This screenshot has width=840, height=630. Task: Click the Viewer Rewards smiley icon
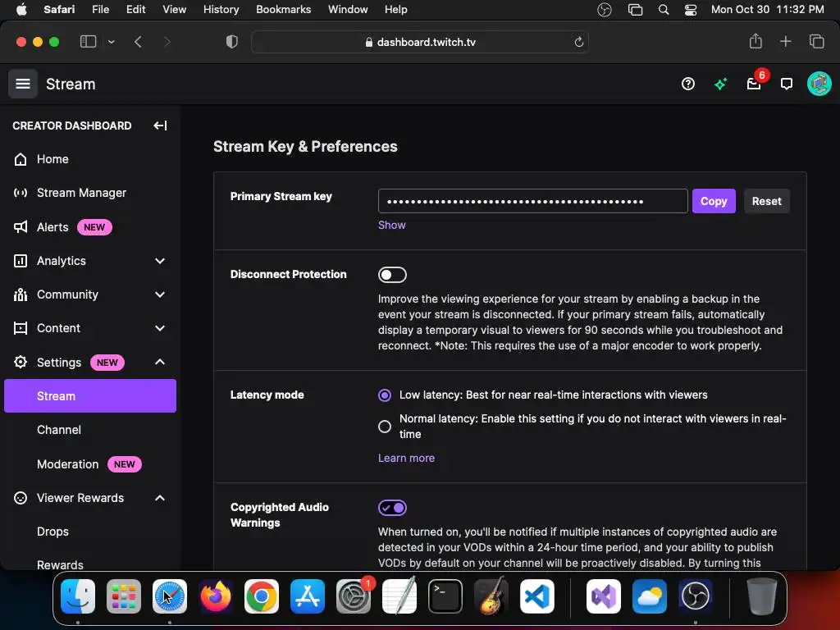pos(21,498)
